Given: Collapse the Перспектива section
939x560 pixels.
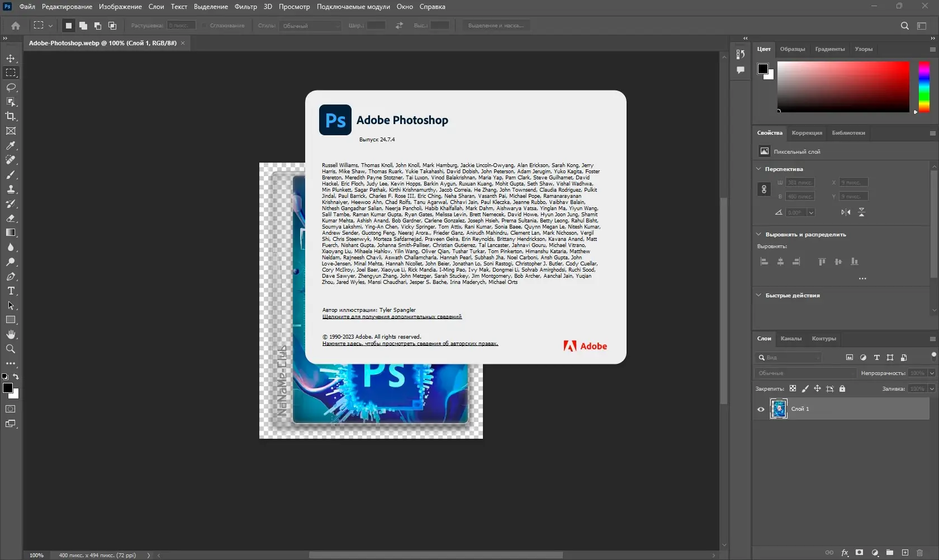Looking at the screenshot, I should coord(758,169).
